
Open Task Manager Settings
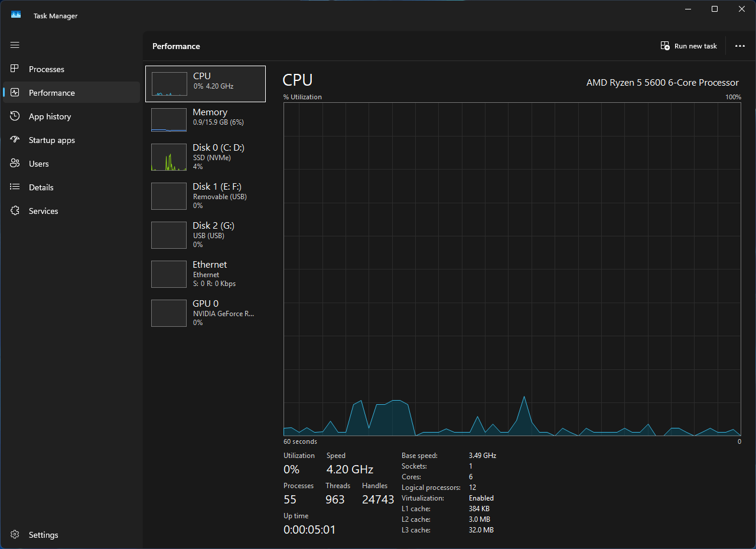click(43, 535)
